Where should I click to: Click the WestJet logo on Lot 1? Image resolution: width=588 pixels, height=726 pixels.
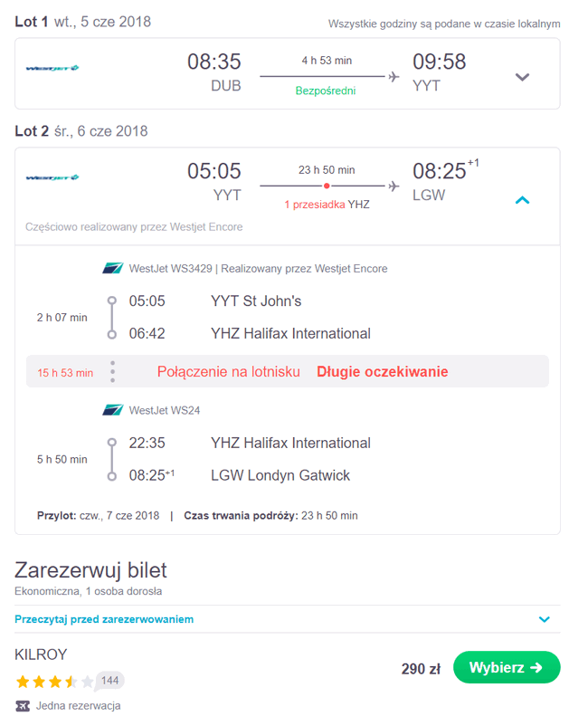coord(52,68)
